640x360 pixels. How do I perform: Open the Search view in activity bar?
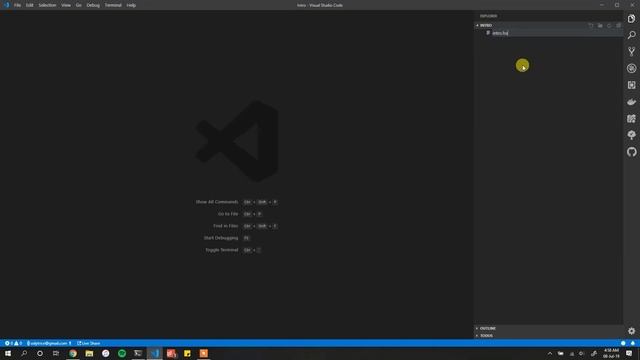631,35
